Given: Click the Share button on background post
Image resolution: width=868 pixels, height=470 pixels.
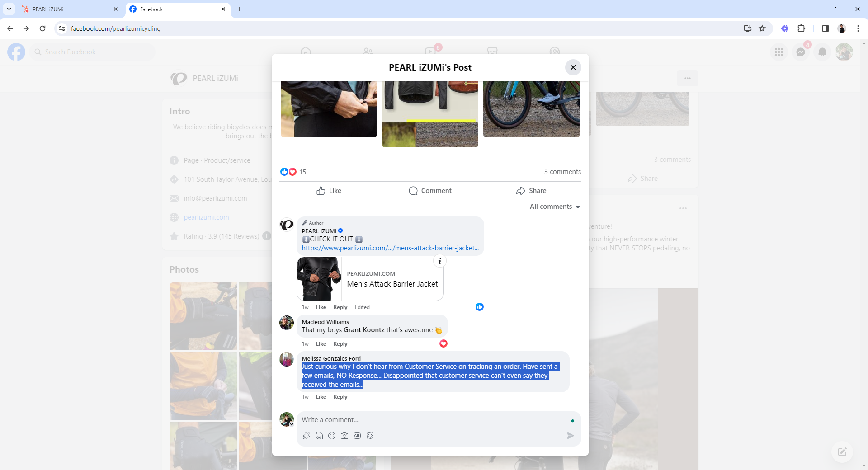Looking at the screenshot, I should [643, 179].
